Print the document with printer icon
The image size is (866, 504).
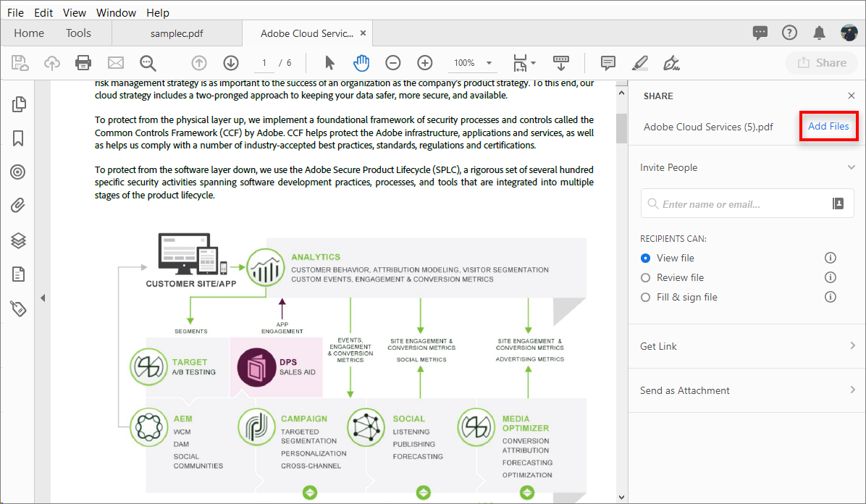83,63
